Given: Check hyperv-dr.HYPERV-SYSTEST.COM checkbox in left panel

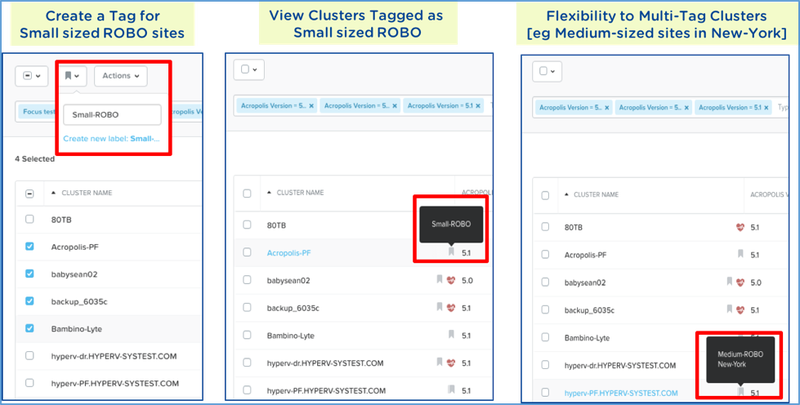Looking at the screenshot, I should point(30,356).
